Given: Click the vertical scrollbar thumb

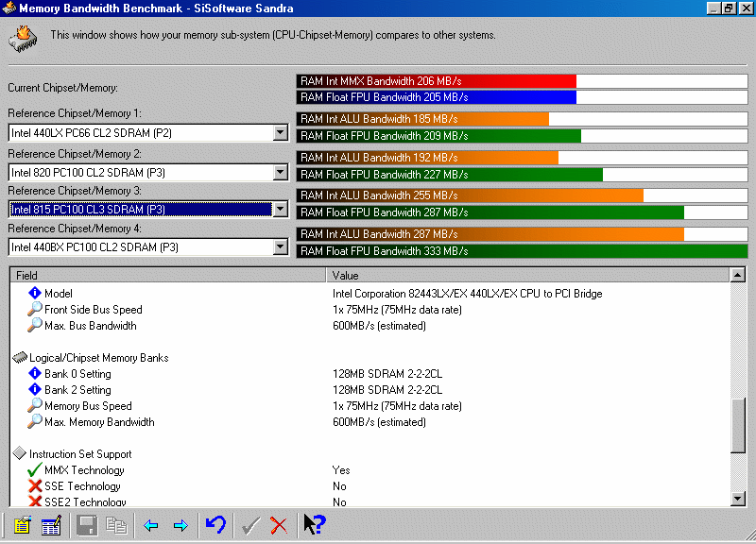Looking at the screenshot, I should (738, 425).
